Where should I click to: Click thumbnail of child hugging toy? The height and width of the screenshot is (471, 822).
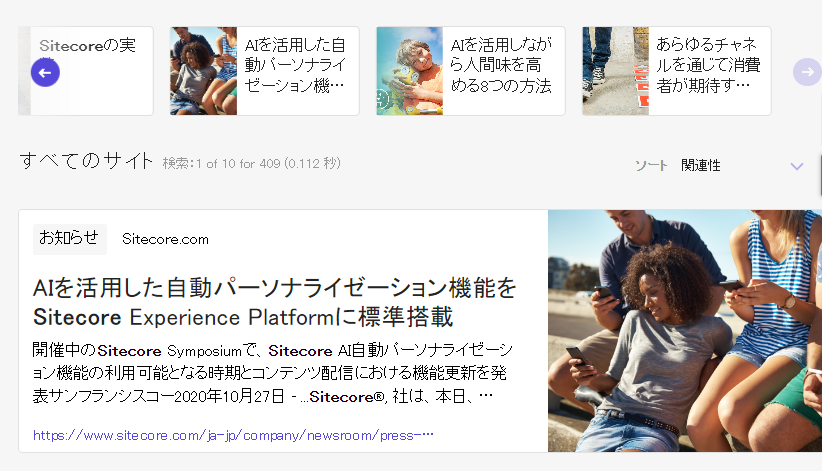[409, 71]
